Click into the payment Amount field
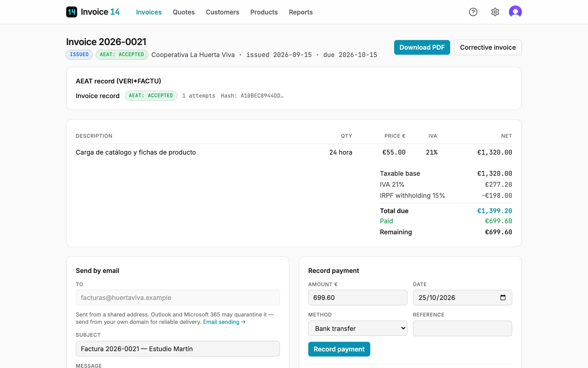 pyautogui.click(x=358, y=297)
